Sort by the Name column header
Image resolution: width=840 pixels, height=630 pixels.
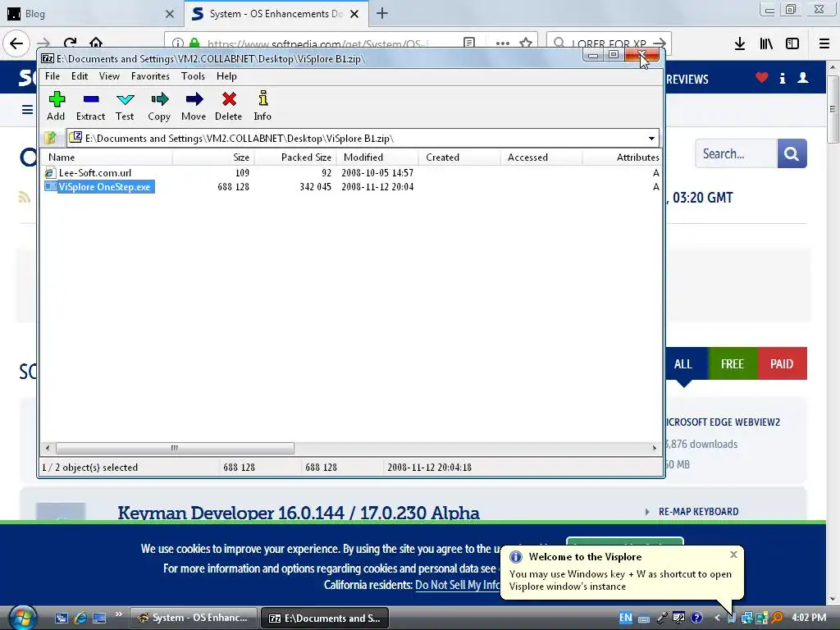(x=107, y=157)
